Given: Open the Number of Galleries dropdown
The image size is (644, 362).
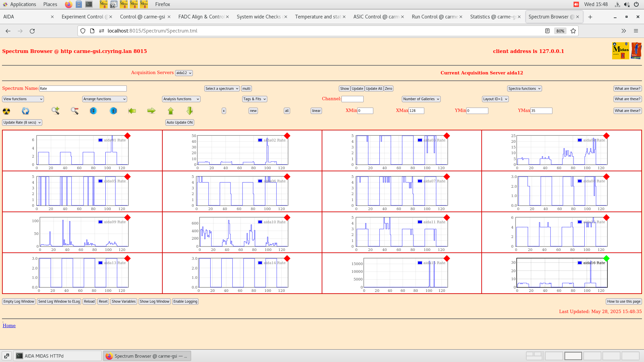Looking at the screenshot, I should click(421, 99).
